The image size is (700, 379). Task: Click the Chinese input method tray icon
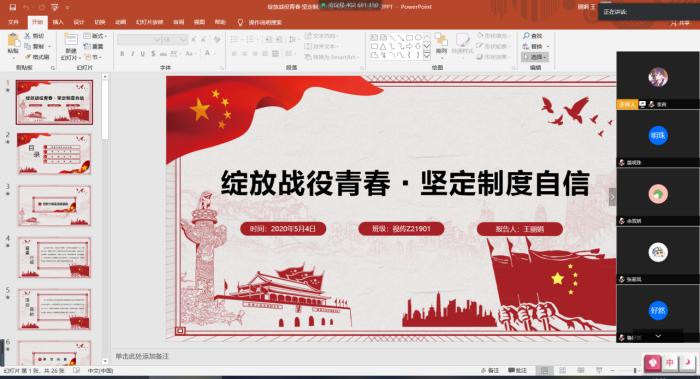click(x=670, y=362)
